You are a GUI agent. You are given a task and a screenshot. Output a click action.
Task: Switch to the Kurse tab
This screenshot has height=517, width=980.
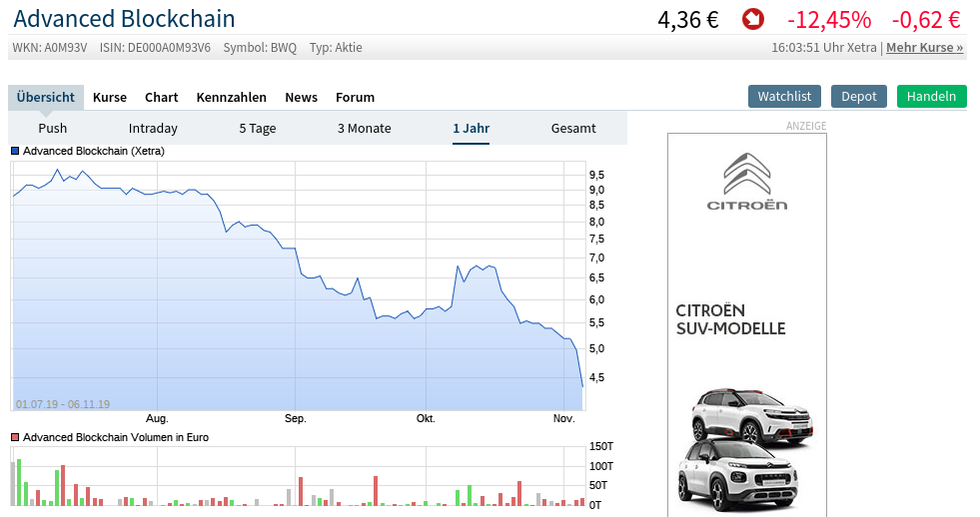(x=110, y=98)
